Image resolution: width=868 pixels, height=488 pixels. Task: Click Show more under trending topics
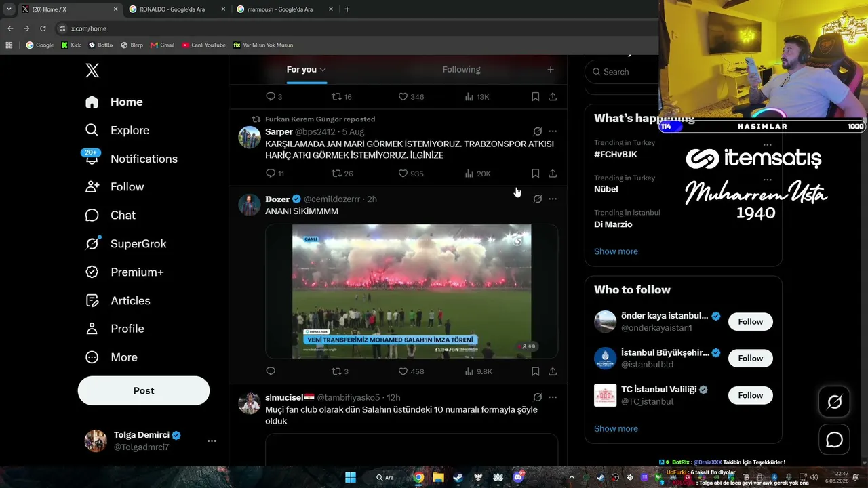point(616,251)
